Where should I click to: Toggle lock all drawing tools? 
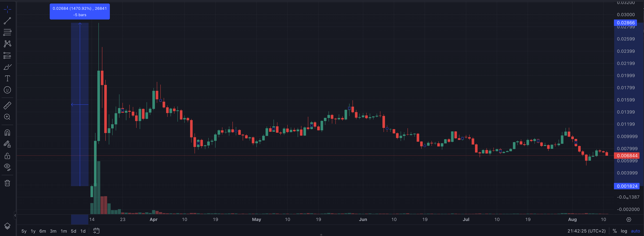tap(8, 156)
